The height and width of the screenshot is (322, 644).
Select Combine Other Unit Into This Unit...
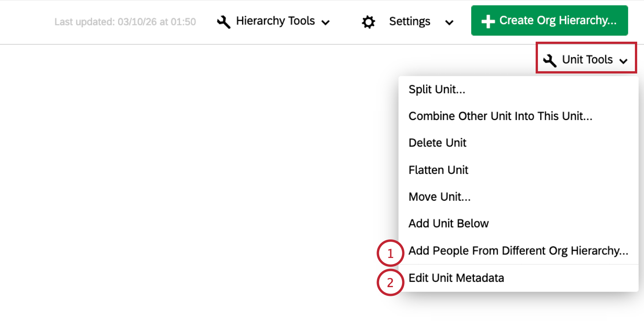point(518,116)
